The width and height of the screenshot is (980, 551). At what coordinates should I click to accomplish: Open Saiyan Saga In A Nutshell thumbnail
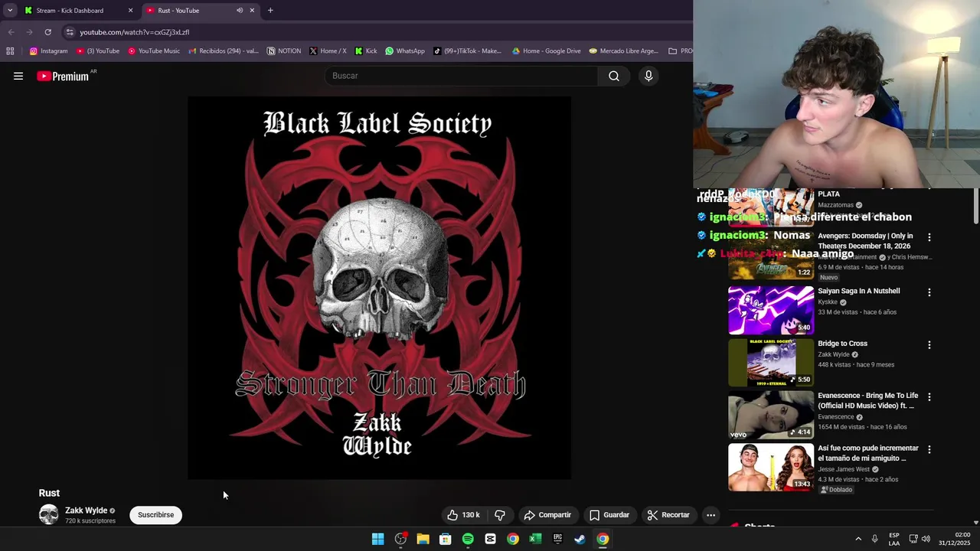[x=771, y=310]
